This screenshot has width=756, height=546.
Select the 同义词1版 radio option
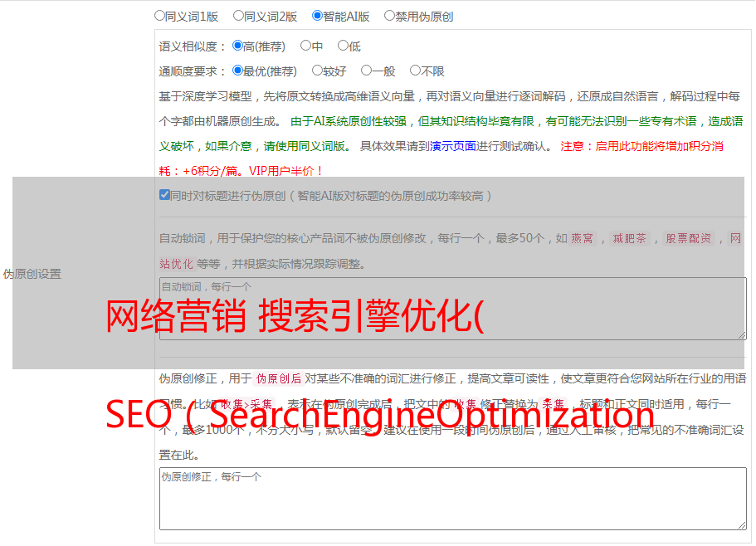click(159, 16)
